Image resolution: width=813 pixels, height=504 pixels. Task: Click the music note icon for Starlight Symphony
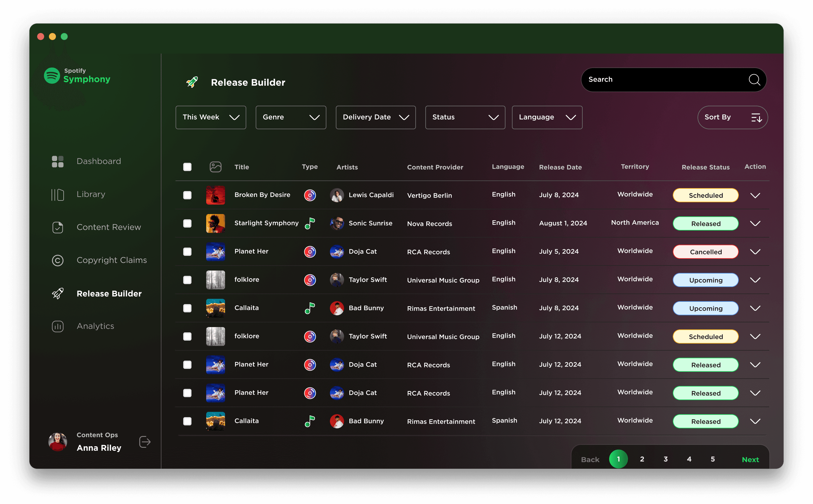coord(310,223)
